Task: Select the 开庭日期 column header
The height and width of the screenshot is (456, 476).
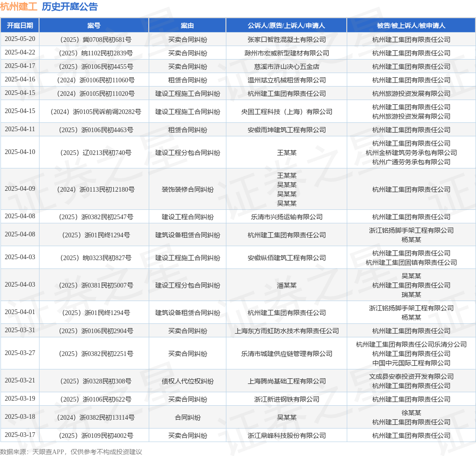Action: click(20, 26)
